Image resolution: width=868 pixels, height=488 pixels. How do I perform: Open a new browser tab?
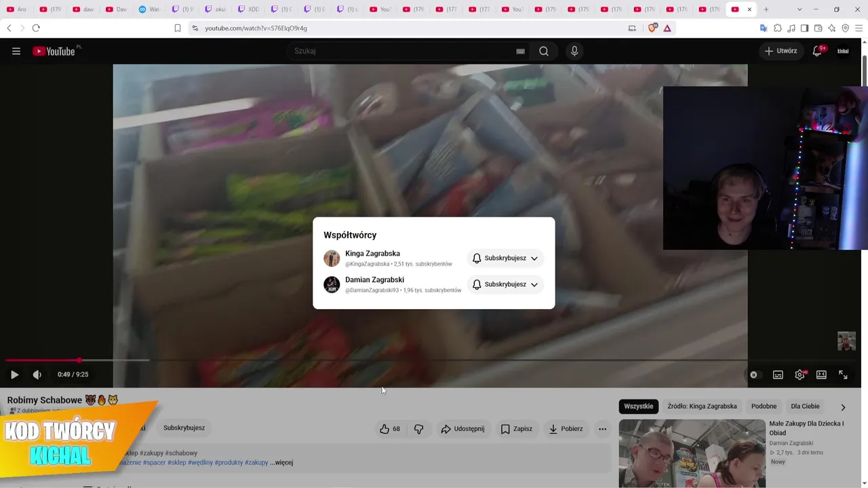[766, 9]
